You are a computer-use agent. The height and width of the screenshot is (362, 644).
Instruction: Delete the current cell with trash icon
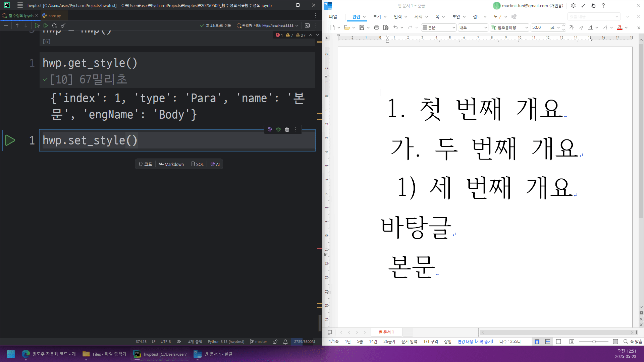(x=287, y=129)
